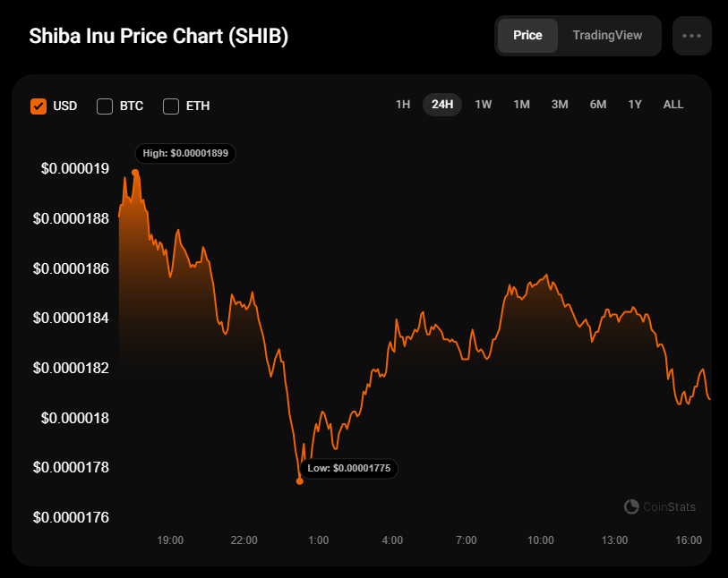The height and width of the screenshot is (578, 728).
Task: Click the Shiba Inu Price Chart title
Action: click(x=158, y=37)
